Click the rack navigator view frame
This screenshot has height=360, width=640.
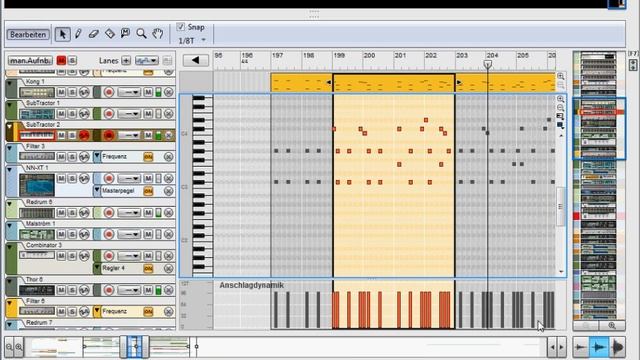599,129
